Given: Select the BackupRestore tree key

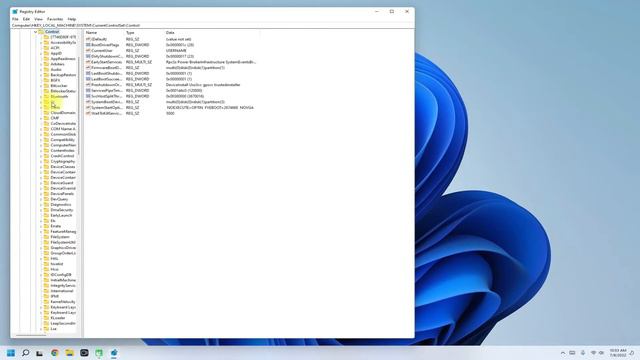Looking at the screenshot, I should (63, 75).
